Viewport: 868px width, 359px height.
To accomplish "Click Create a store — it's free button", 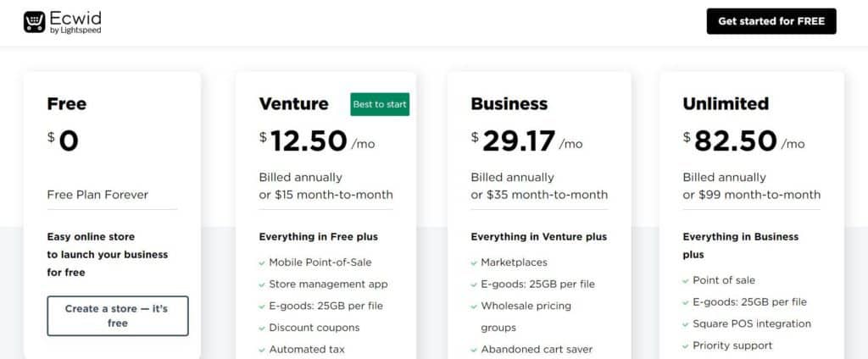I will (x=117, y=316).
